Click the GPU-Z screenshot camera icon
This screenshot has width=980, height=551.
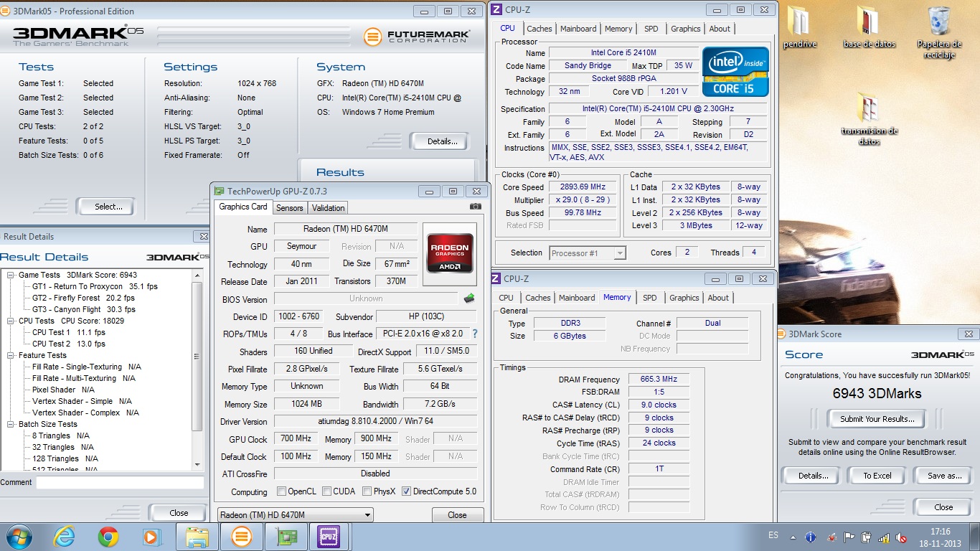point(475,207)
